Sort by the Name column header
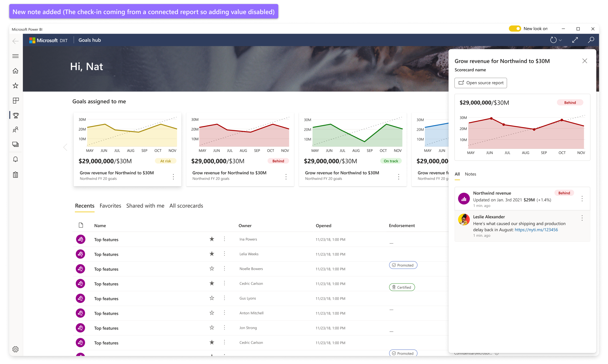The image size is (608, 364). pyautogui.click(x=100, y=225)
